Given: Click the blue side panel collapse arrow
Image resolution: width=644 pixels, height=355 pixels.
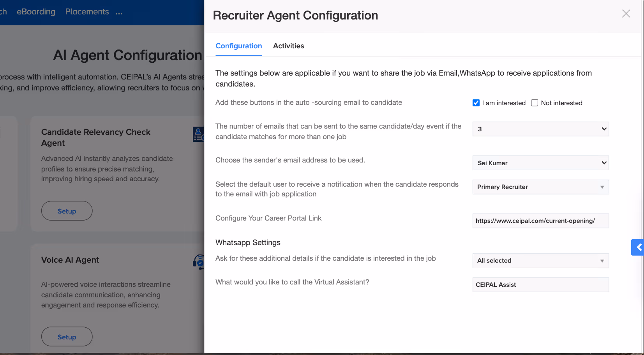Looking at the screenshot, I should tap(638, 247).
